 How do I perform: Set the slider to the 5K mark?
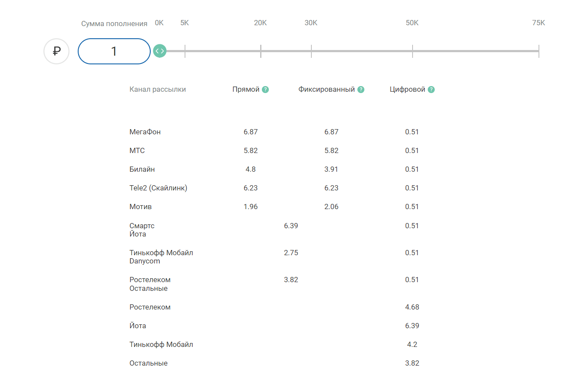(x=185, y=51)
